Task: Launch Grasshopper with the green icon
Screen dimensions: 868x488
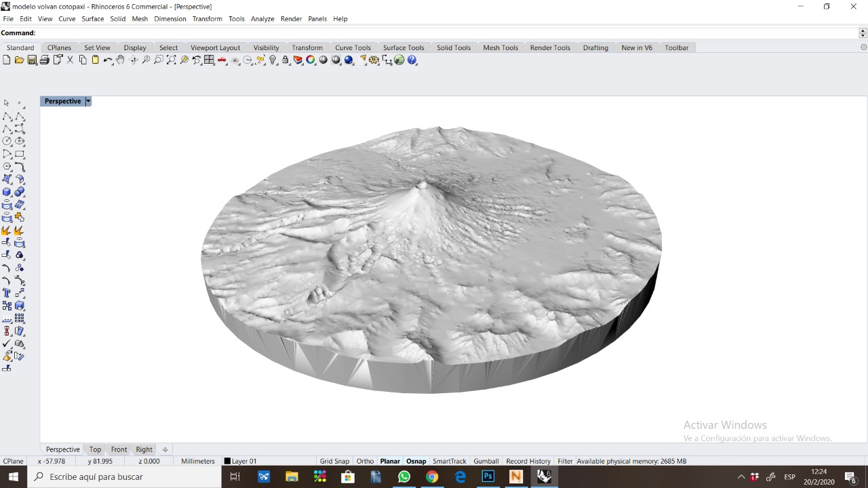Action: tap(399, 60)
